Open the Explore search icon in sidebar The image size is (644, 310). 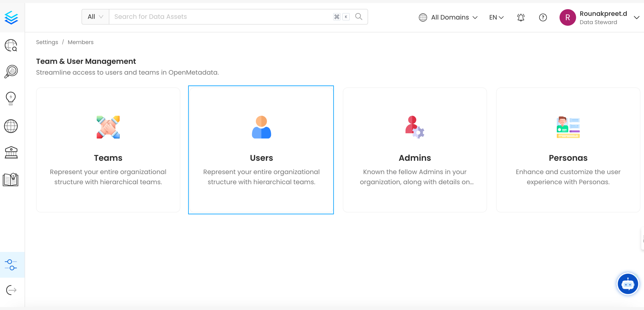tap(11, 45)
